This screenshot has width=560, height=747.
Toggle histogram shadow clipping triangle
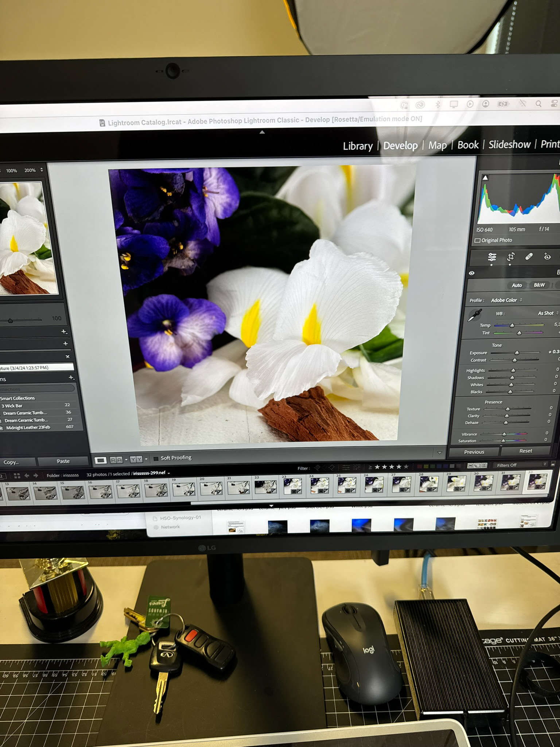pos(485,178)
